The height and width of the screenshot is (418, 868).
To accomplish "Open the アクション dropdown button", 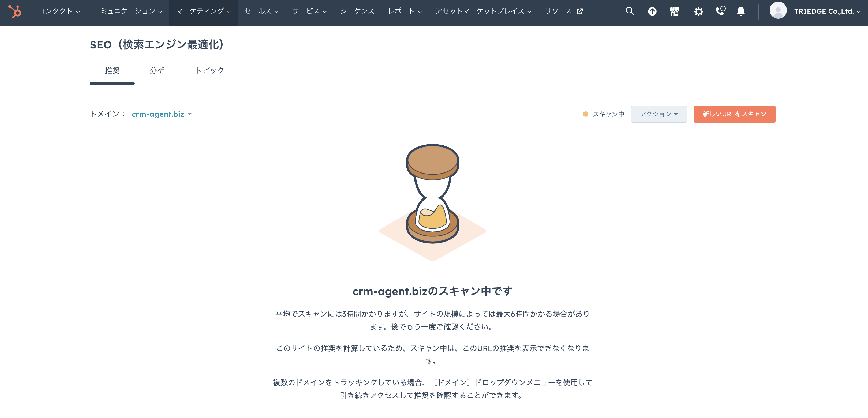I will [659, 114].
